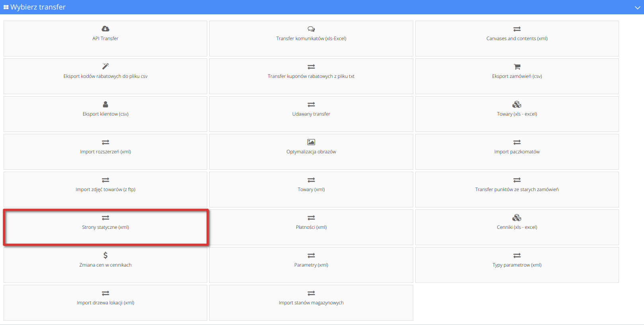Click the arrows icon above Płatności (xml)

point(311,218)
